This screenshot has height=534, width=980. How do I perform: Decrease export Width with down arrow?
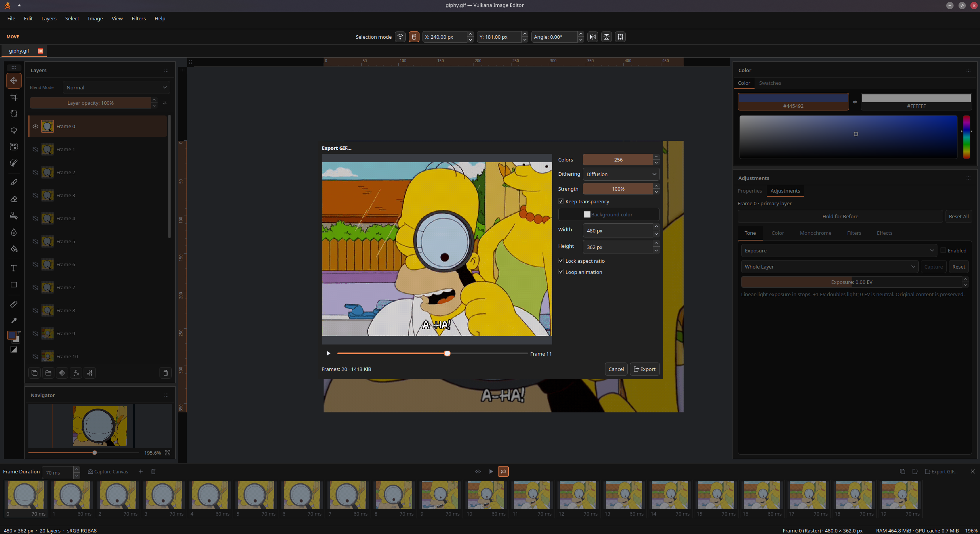click(x=656, y=234)
